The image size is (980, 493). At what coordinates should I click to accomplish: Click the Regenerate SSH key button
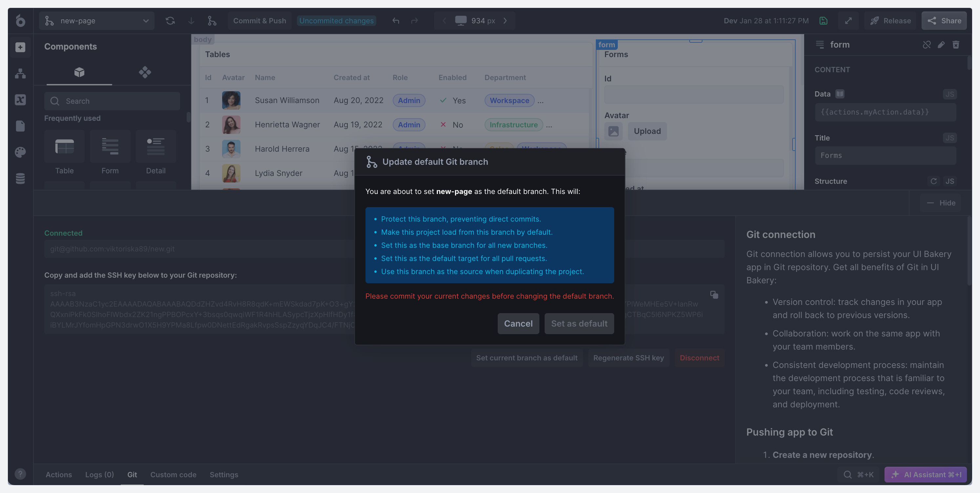pos(629,358)
